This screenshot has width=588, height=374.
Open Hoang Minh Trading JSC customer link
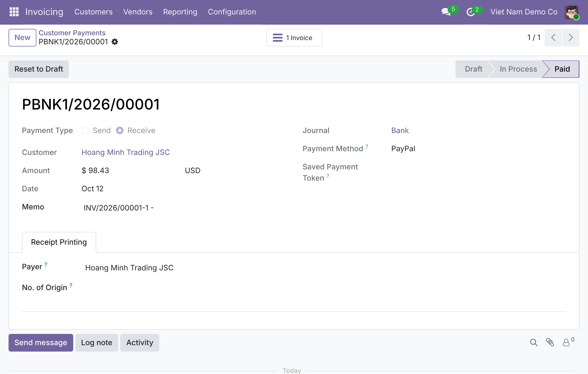tap(126, 152)
